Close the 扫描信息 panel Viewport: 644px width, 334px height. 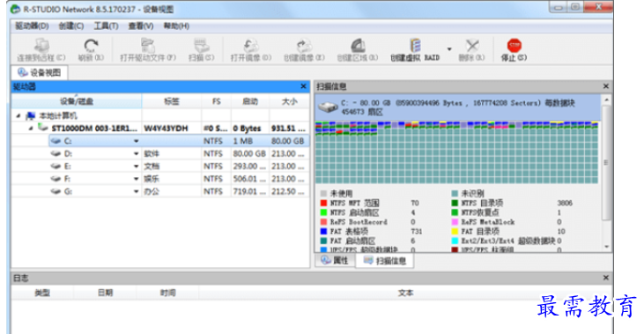pyautogui.click(x=606, y=86)
